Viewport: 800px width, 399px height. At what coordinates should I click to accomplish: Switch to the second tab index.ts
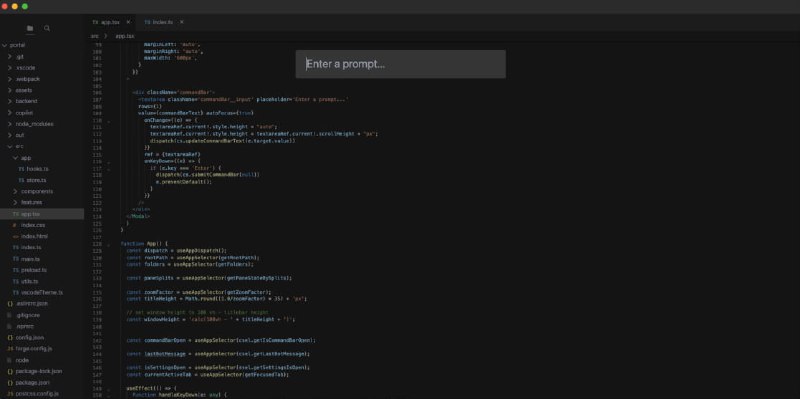click(x=159, y=22)
